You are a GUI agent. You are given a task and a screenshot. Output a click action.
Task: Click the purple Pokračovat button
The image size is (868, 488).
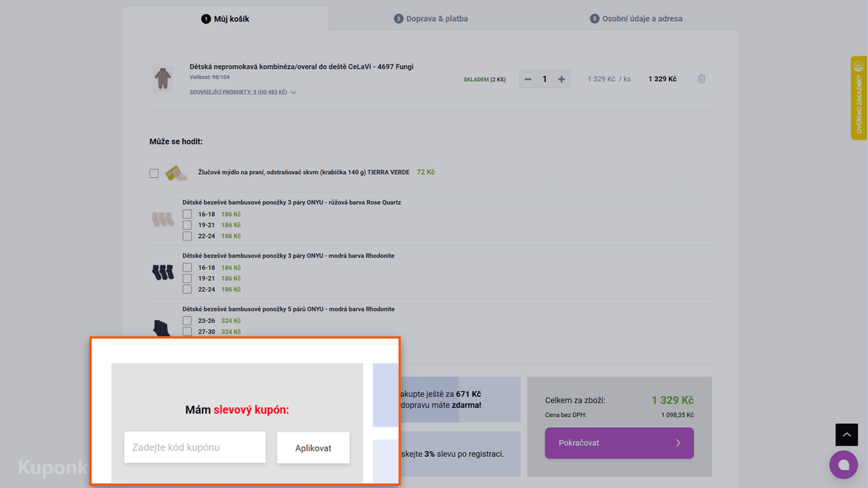coord(619,443)
